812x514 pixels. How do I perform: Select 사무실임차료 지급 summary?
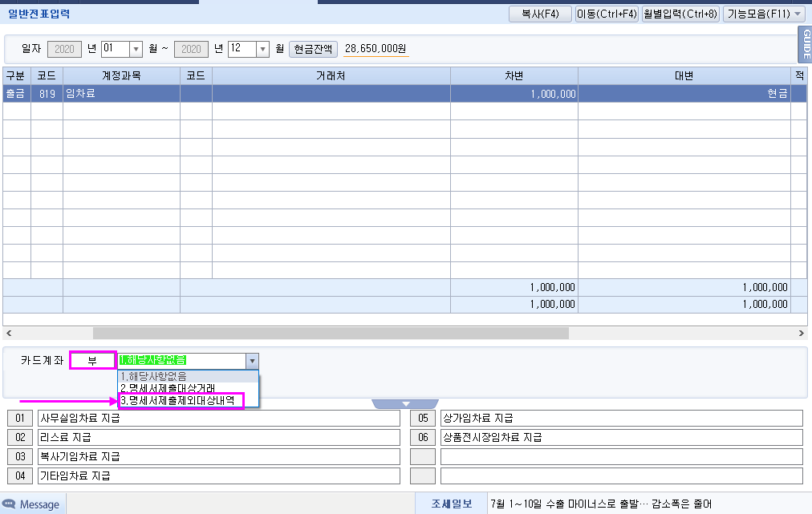click(x=218, y=419)
